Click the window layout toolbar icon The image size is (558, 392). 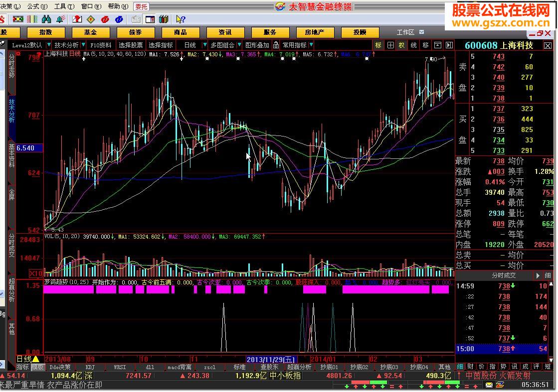150,19
